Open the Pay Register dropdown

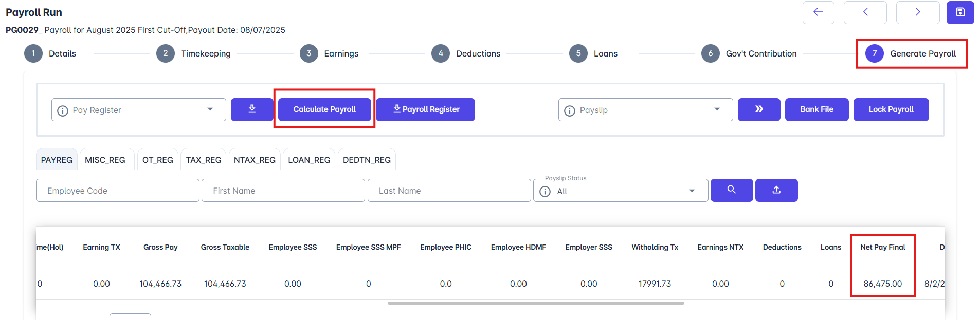(139, 110)
